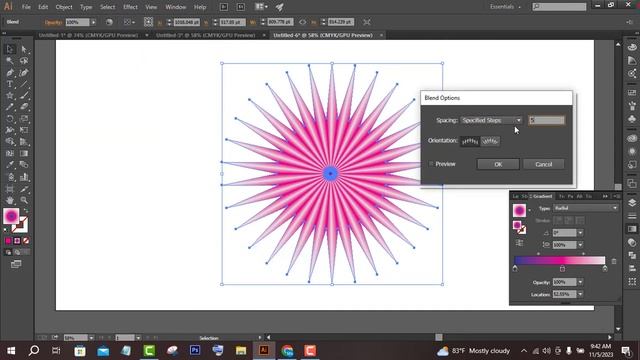Viewport: 640px width, 360px height.
Task: Set the Gradient fill mode button in toolbox
Action: click(17, 241)
